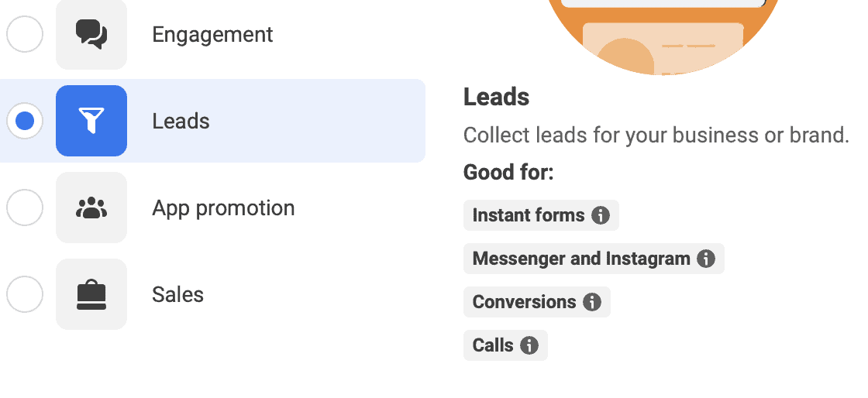Click the Conversions tag
The image size is (868, 398).
pyautogui.click(x=537, y=302)
